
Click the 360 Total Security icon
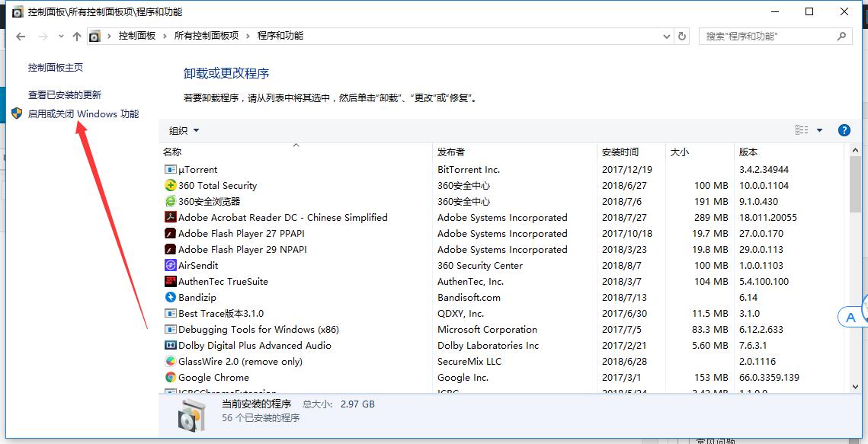coord(169,185)
